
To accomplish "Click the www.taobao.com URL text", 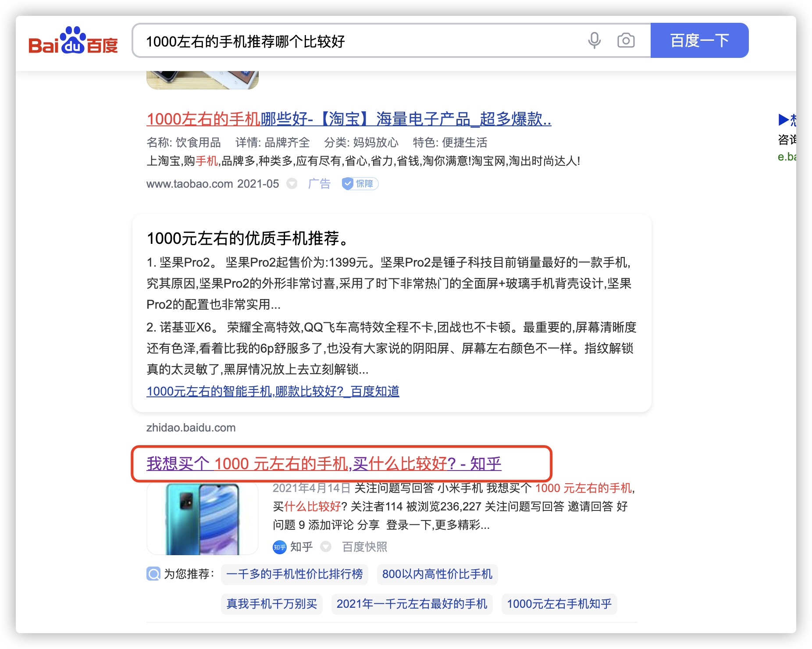I will point(189,184).
